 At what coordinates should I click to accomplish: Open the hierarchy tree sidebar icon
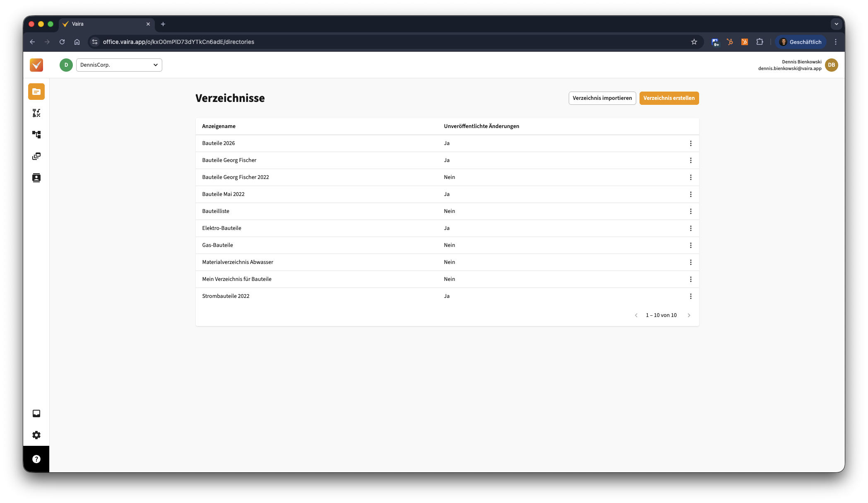36,135
